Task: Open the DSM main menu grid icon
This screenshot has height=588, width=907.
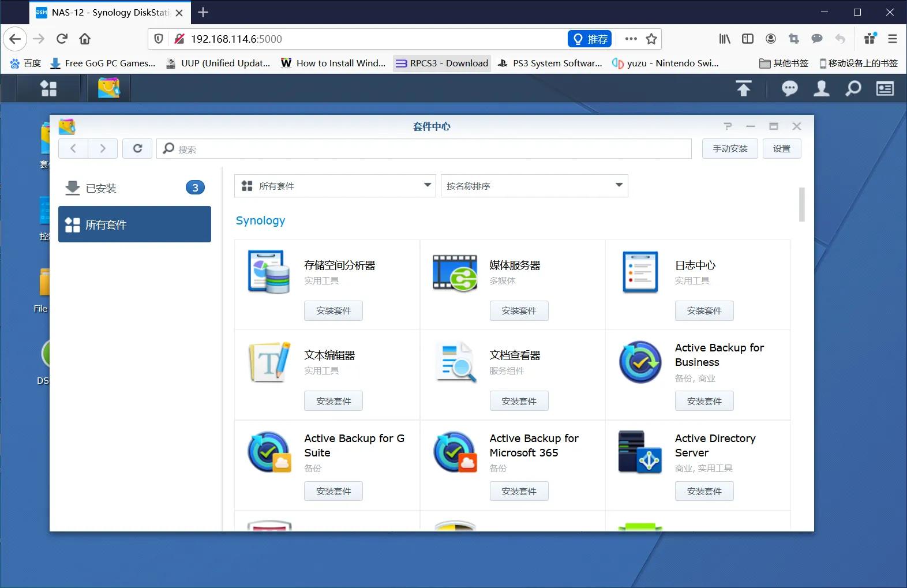Action: (x=48, y=88)
